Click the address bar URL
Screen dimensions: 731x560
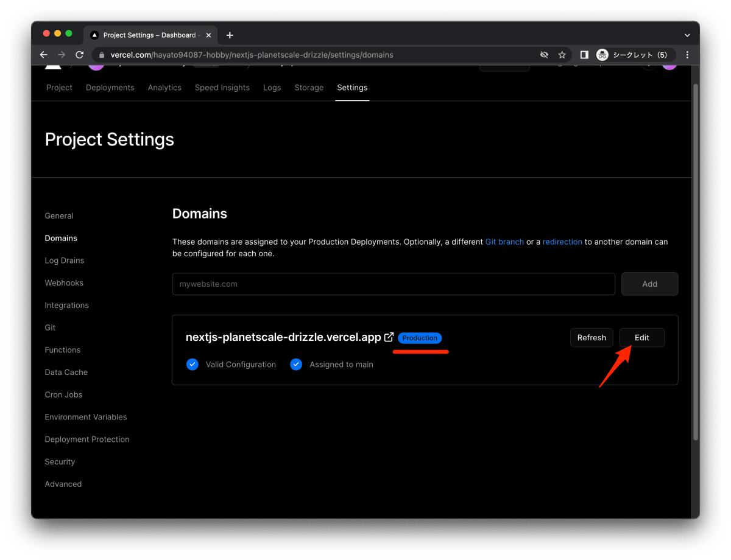[x=252, y=55]
